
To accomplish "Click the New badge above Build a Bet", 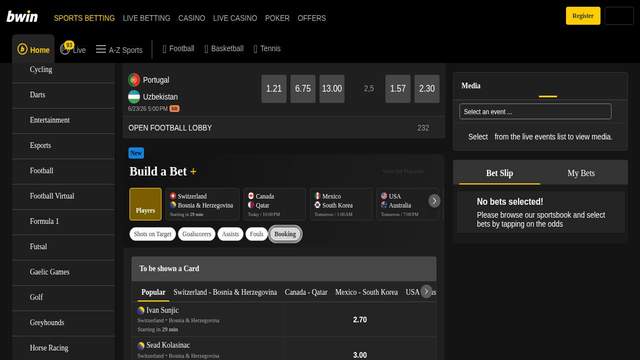I will 136,153.
